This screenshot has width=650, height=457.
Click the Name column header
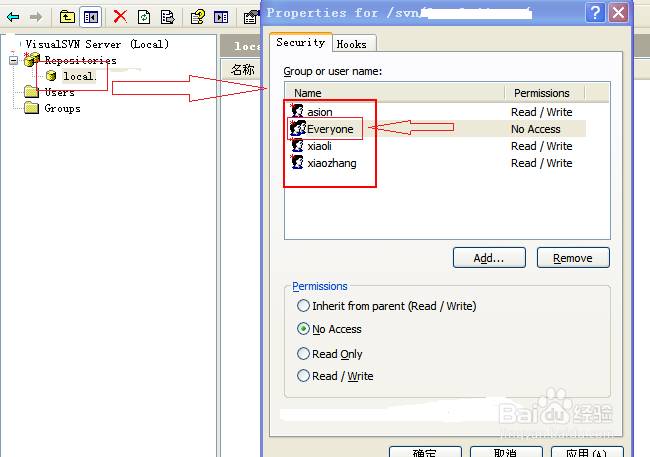(395, 93)
